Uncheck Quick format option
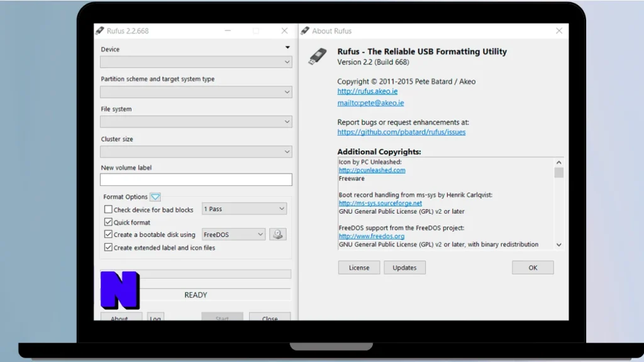The image size is (644, 362). tap(108, 222)
